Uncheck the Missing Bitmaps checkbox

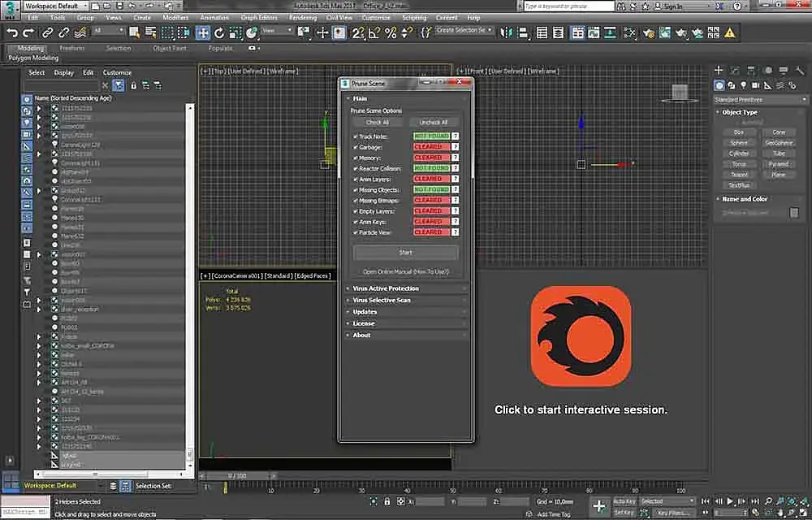pyautogui.click(x=356, y=201)
